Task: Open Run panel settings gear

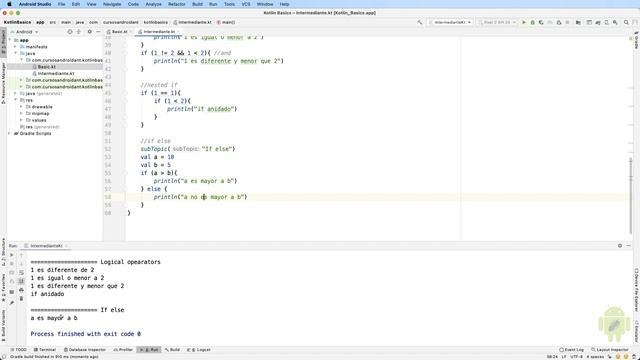Action: [x=620, y=246]
